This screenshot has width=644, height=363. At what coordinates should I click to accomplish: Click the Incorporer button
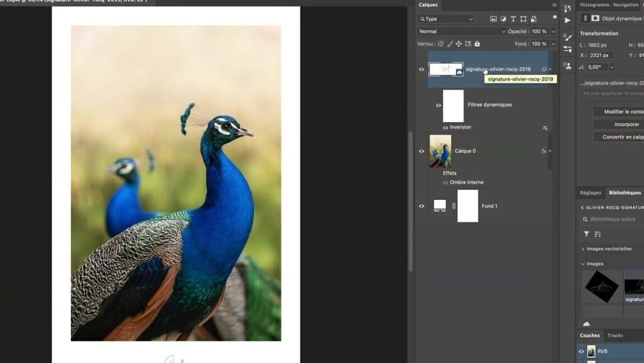click(x=619, y=125)
